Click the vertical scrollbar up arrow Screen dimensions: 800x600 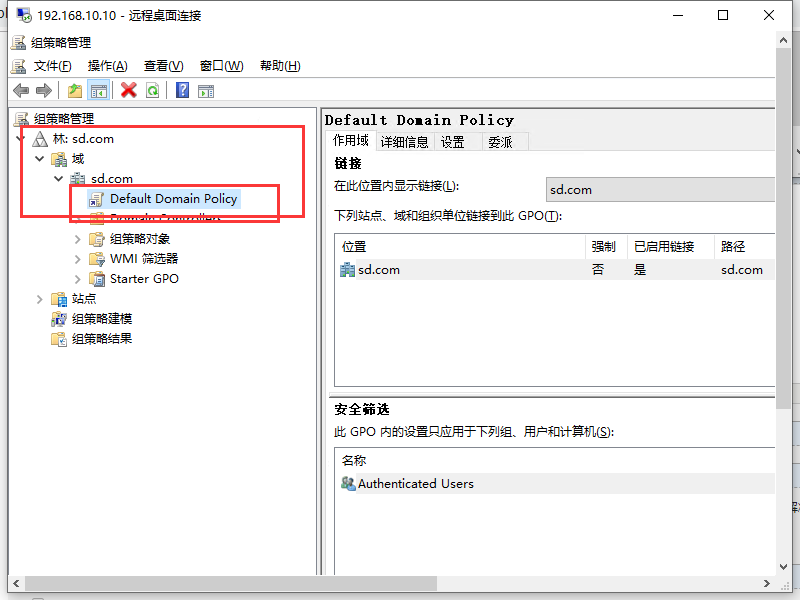tap(784, 39)
